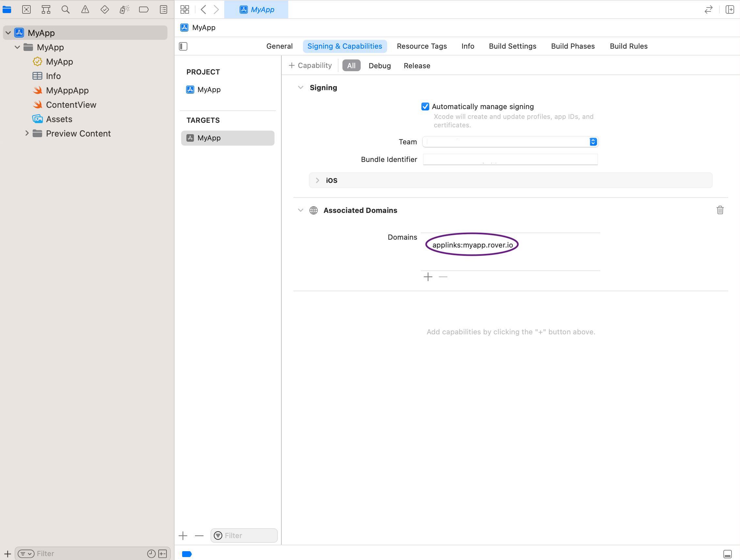Switch to the General tab
This screenshot has width=740, height=560.
tap(279, 46)
